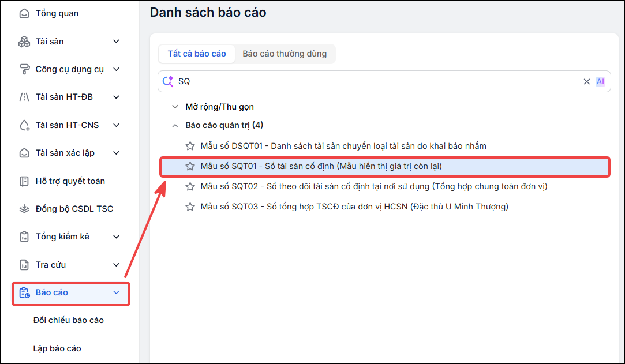The image size is (625, 364).
Task: Click the Báo cáo report icon
Action: 24,292
